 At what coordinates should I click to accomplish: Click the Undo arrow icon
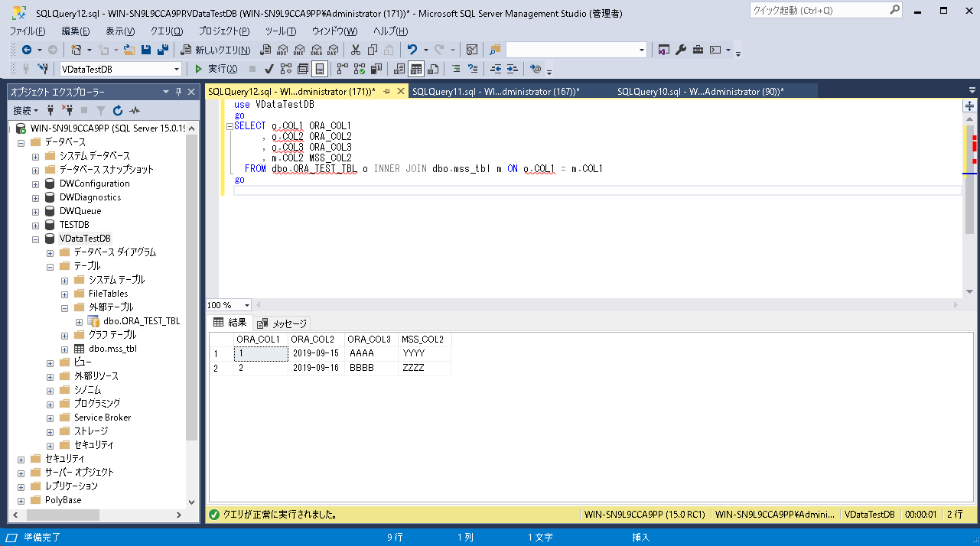412,50
